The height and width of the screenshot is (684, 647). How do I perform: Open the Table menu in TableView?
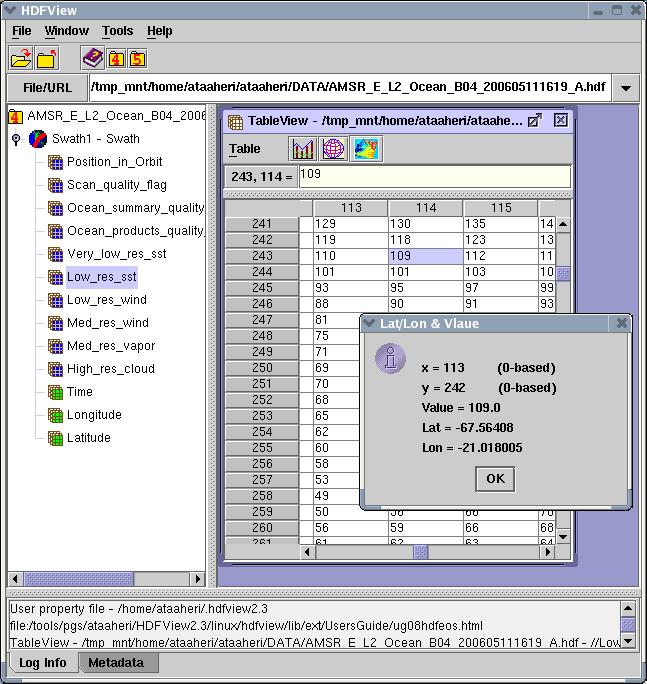click(x=245, y=149)
